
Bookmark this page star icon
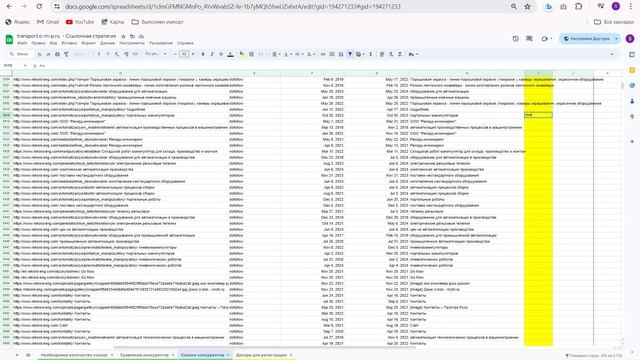(527, 7)
